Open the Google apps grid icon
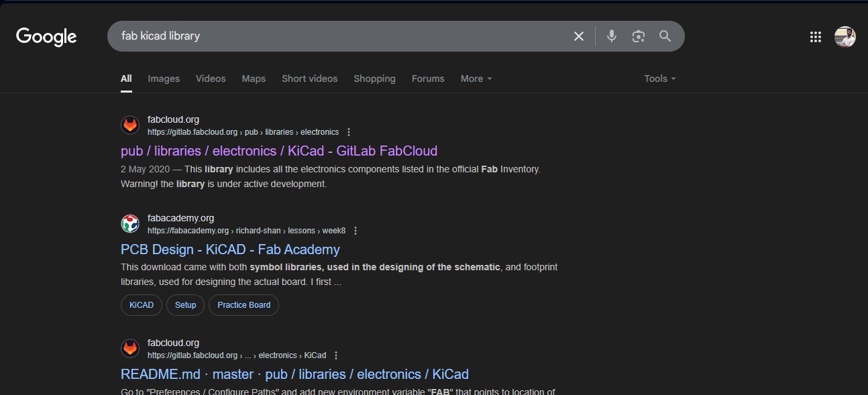 (x=816, y=37)
